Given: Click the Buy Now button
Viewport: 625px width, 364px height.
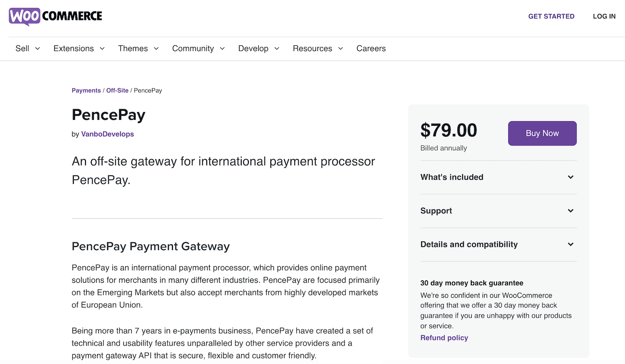Looking at the screenshot, I should pyautogui.click(x=542, y=133).
